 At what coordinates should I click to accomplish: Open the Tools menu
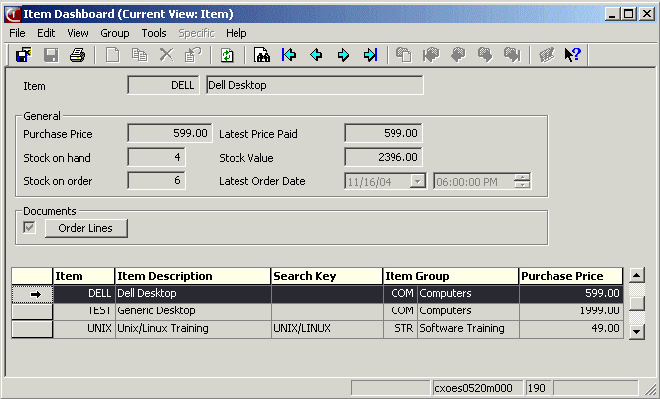154,33
